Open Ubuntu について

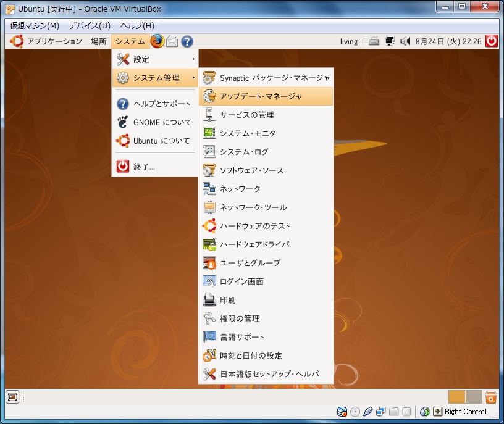pos(155,141)
